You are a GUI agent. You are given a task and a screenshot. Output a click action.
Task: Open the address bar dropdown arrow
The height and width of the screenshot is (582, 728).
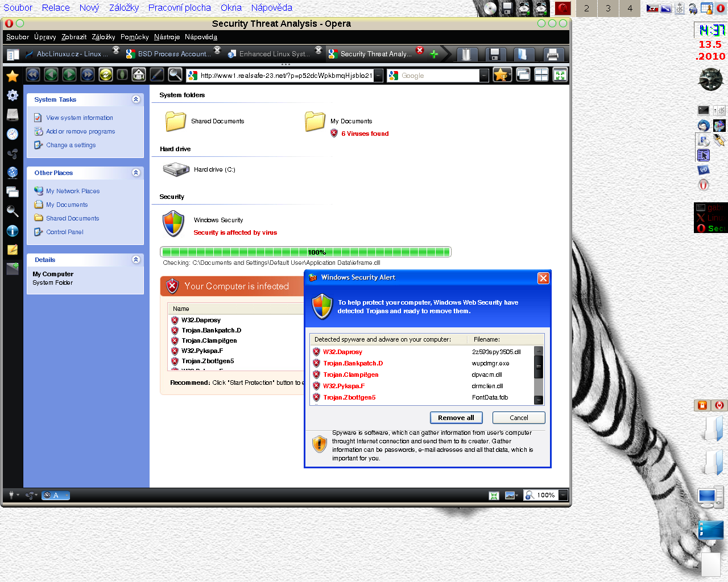click(378, 76)
